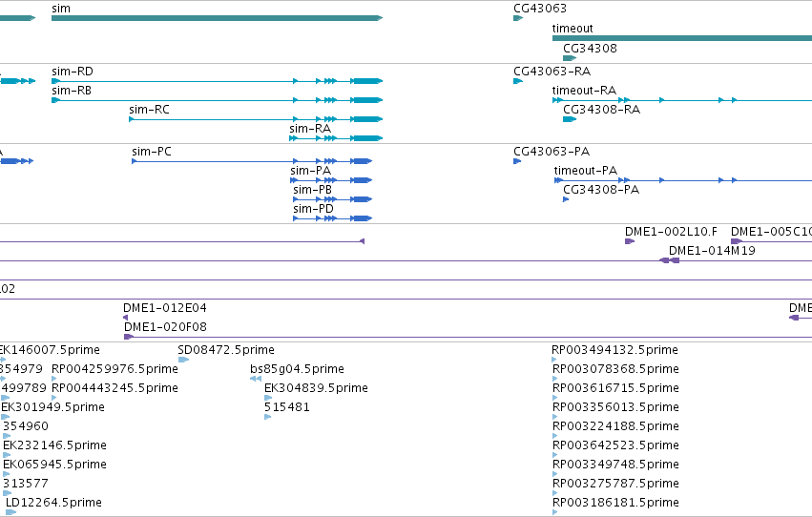Click the sim-PC protein feature
This screenshot has height=517, width=812.
coord(252,161)
